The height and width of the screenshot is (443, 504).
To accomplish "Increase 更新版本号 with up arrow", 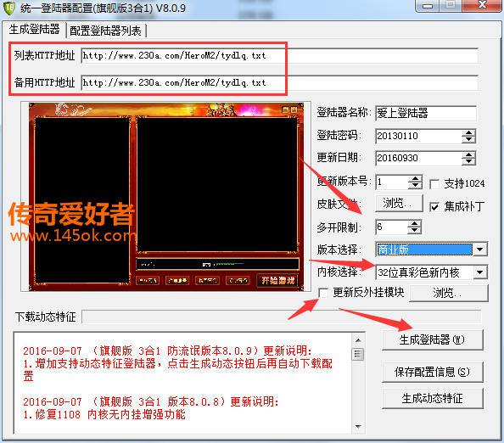I will (x=415, y=179).
